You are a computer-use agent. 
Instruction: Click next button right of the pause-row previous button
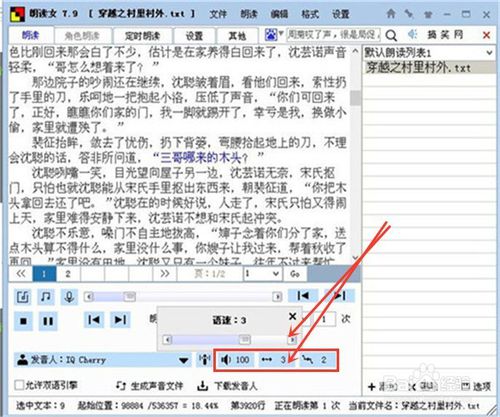coord(120,320)
